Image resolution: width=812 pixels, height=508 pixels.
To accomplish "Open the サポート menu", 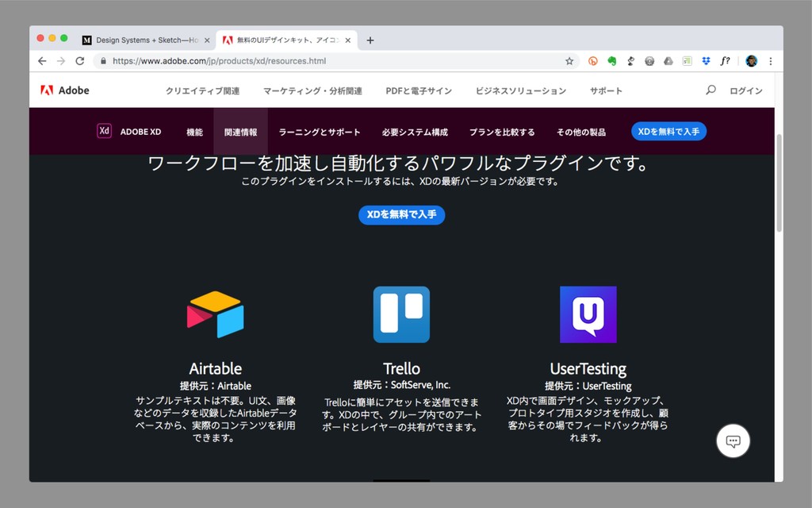I will (x=606, y=90).
